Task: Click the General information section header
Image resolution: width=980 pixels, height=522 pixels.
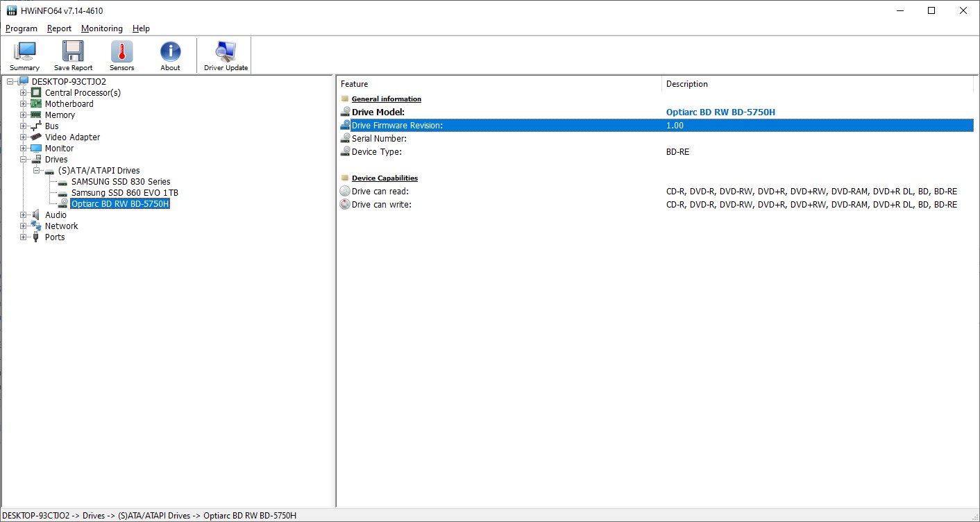Action: (x=387, y=99)
